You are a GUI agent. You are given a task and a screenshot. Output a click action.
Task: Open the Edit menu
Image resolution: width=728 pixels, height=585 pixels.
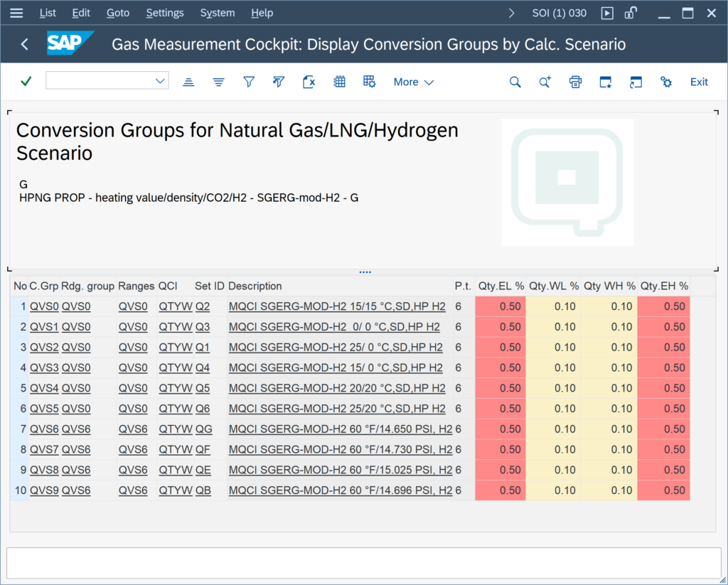point(81,13)
